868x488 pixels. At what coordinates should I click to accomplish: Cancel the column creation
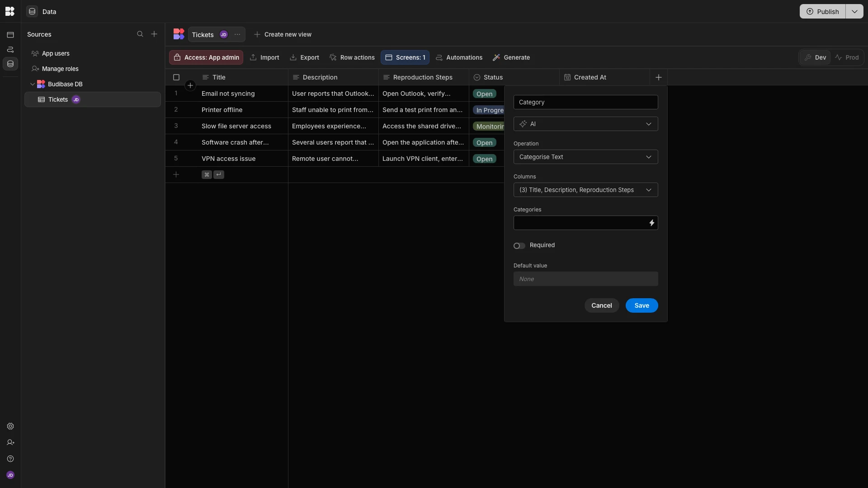coord(601,306)
